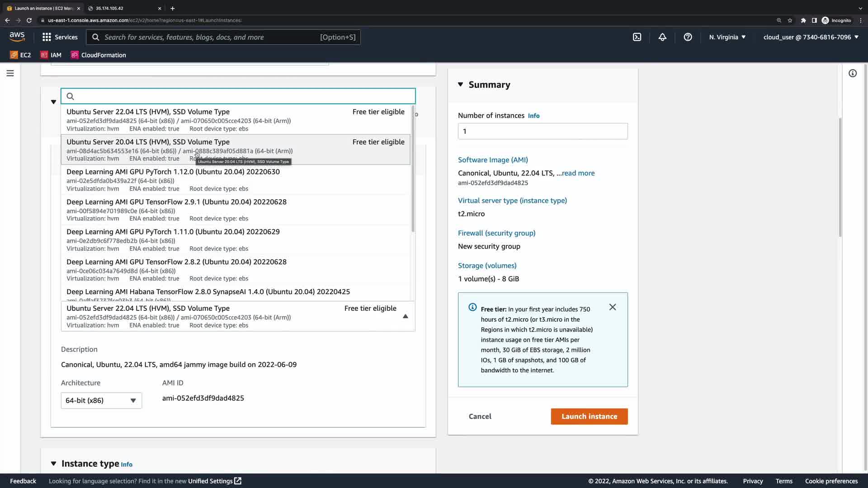Viewport: 868px width, 488px height.
Task: Collapse the AMI selection dropdown arrow
Action: (406, 316)
